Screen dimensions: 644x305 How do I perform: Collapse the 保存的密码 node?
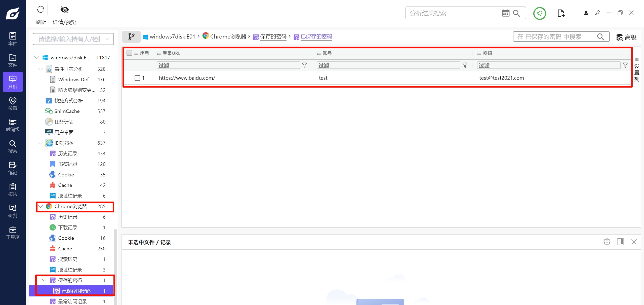[44, 280]
